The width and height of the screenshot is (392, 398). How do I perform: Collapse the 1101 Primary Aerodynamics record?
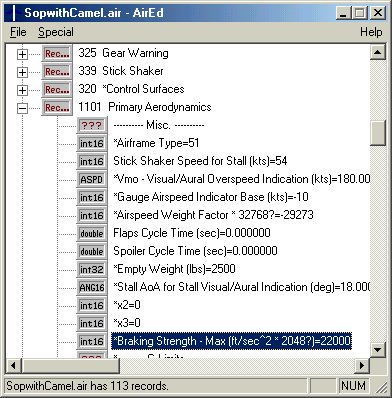point(22,108)
